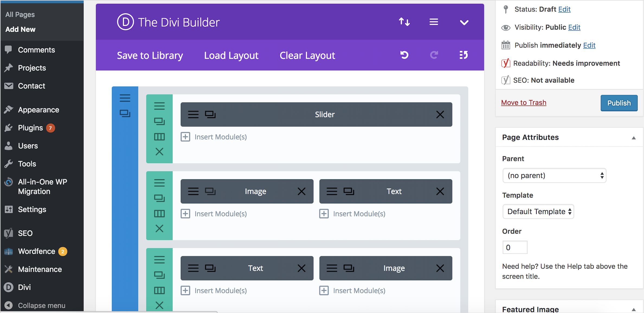Clone the blue section
644x313 pixels.
125,113
